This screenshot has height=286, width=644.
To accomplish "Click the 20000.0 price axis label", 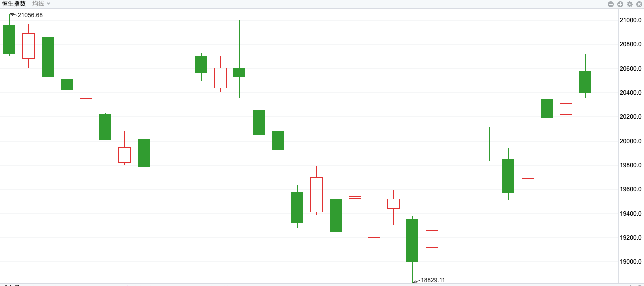I will coord(631,141).
